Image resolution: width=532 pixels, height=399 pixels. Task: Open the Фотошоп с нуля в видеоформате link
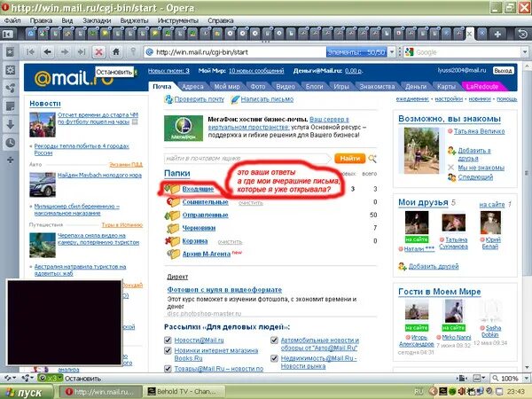click(x=224, y=290)
